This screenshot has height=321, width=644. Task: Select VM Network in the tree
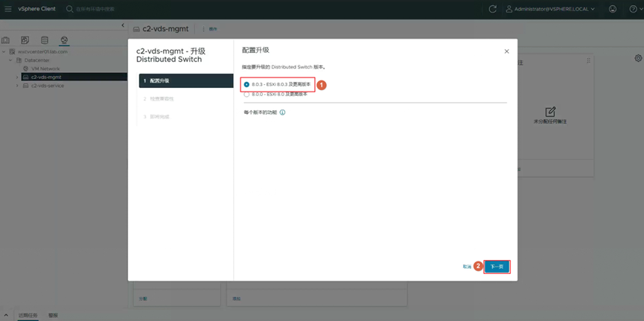[x=45, y=69]
